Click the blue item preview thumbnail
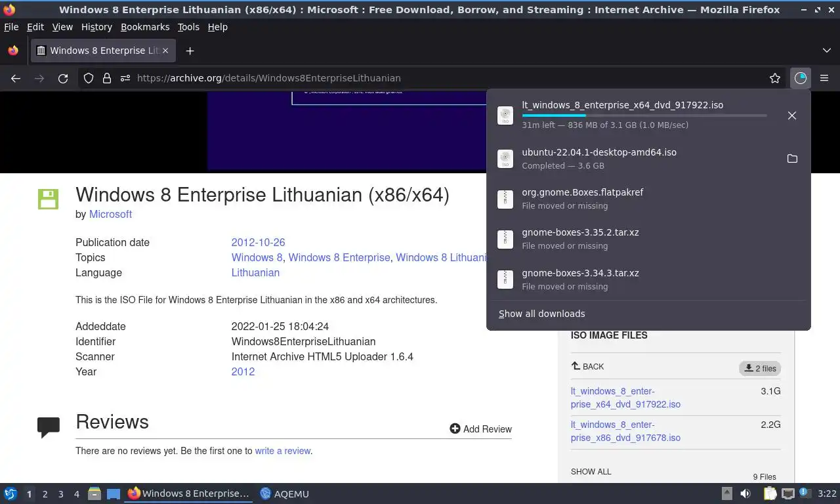840x504 pixels. [x=346, y=131]
